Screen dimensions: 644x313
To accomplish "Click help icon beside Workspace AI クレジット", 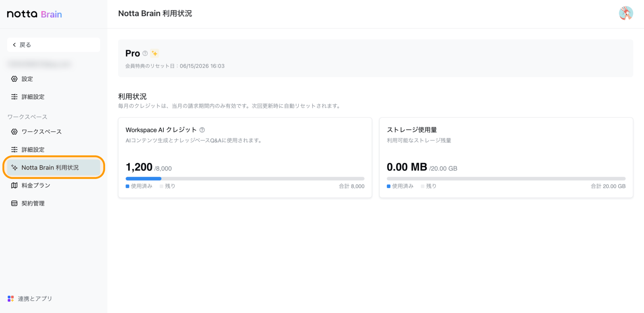I will pyautogui.click(x=202, y=130).
